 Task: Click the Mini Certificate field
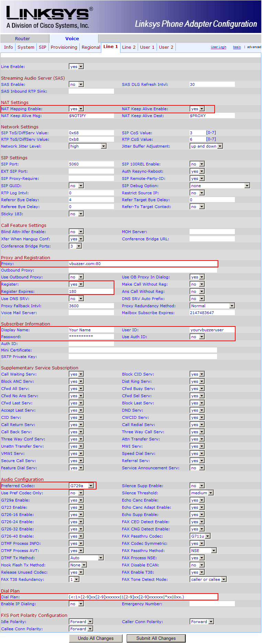tap(143, 350)
